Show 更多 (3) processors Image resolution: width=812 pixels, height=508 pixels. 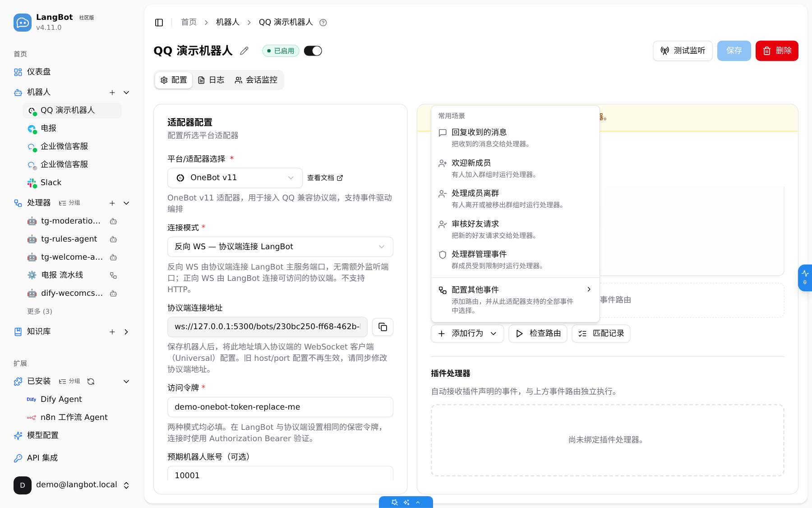coord(40,311)
